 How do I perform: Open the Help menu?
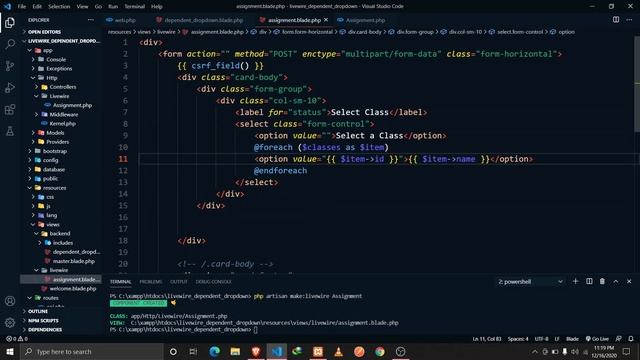157,7
